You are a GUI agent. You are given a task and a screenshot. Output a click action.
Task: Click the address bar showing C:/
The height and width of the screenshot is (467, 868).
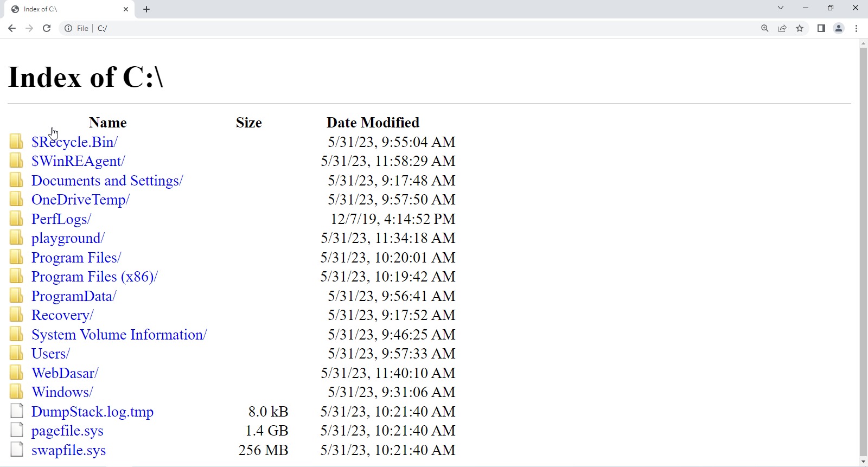tap(380, 28)
